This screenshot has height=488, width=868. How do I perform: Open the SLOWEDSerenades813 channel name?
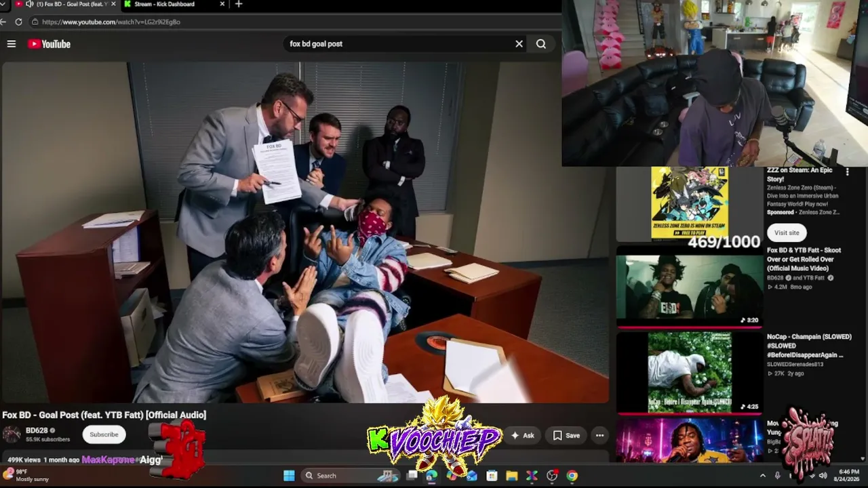click(x=795, y=365)
